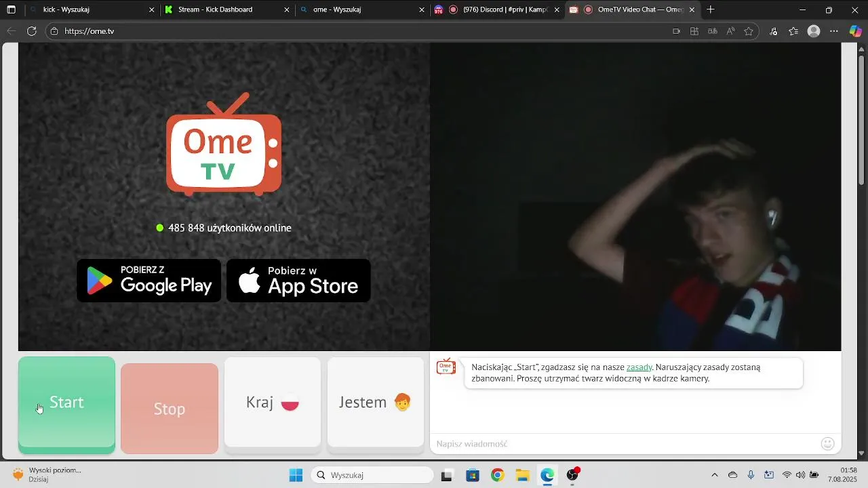The image size is (868, 488).
Task: Click the Wi-Fi network tray icon
Action: pyautogui.click(x=787, y=475)
